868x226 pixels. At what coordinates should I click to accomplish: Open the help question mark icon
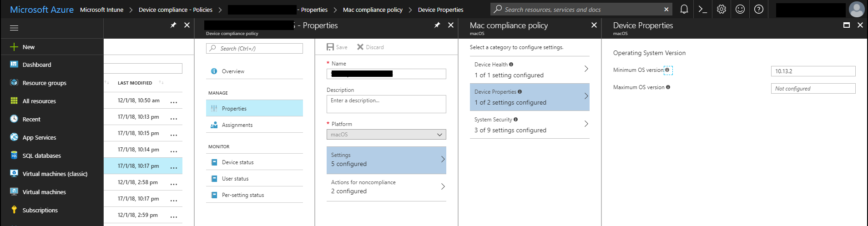(759, 9)
